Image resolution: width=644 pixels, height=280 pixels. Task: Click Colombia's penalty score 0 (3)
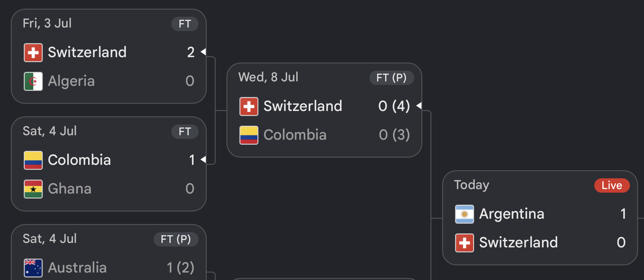point(394,135)
